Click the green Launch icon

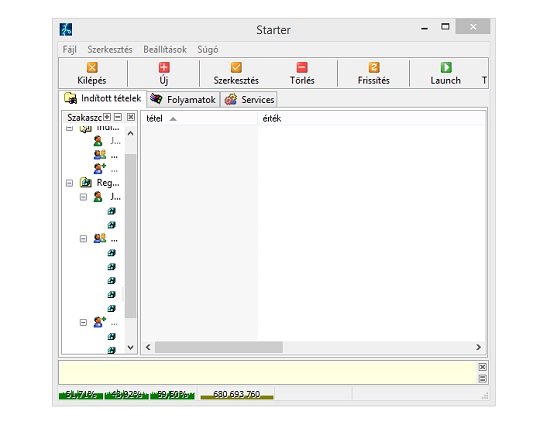coord(446,67)
